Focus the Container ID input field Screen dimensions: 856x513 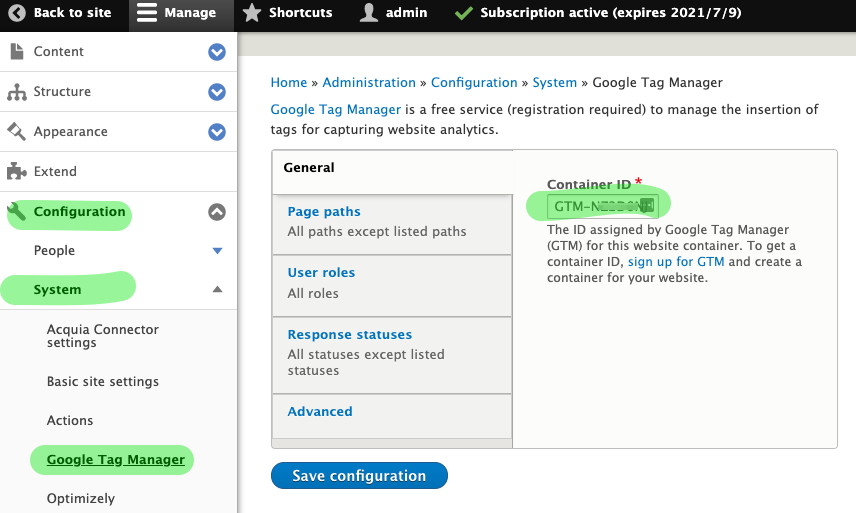point(603,206)
